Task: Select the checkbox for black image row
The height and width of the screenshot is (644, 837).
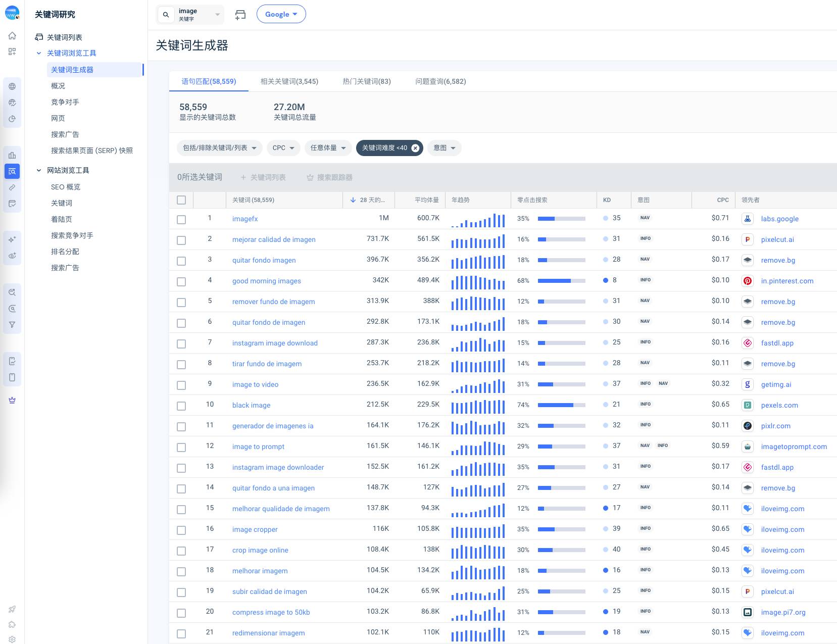Action: (181, 406)
